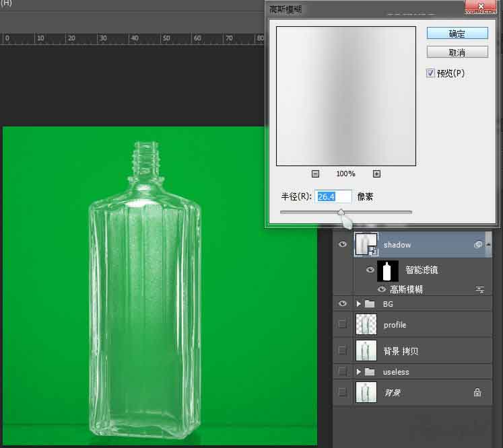Cancel the dialog with 取消 button
This screenshot has width=503, height=448.
pyautogui.click(x=457, y=52)
